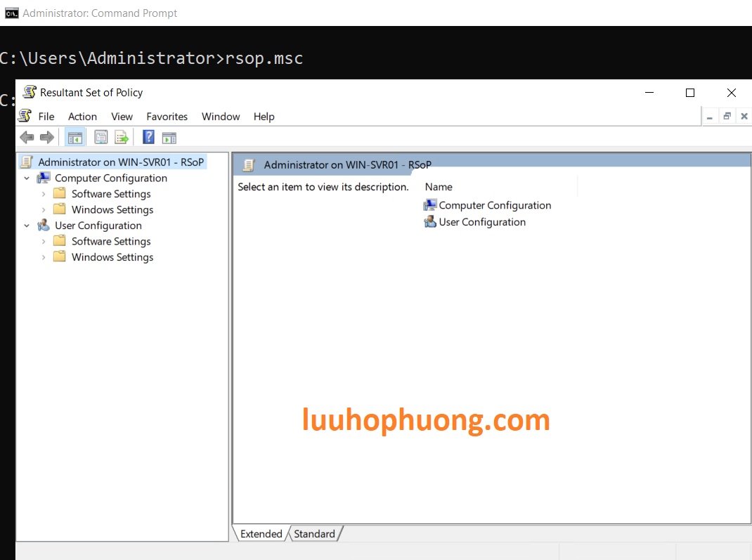
Task: Open Help using the blue question mark icon
Action: (148, 137)
